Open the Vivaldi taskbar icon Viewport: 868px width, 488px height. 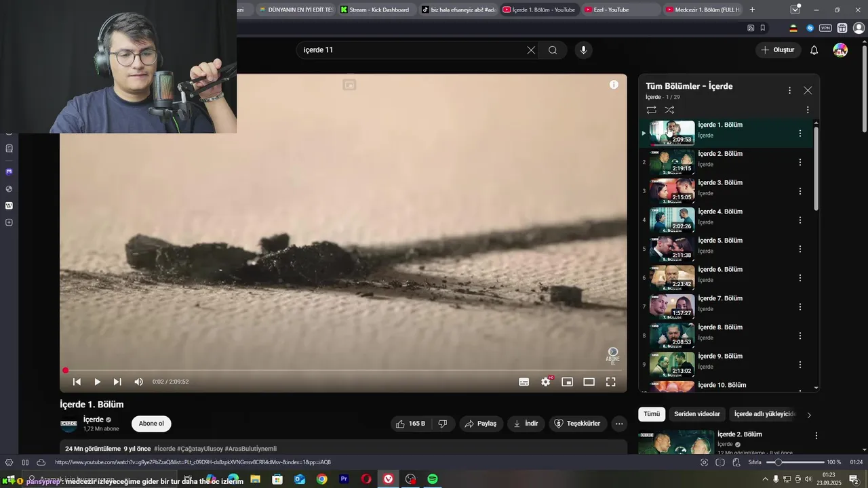[388, 479]
